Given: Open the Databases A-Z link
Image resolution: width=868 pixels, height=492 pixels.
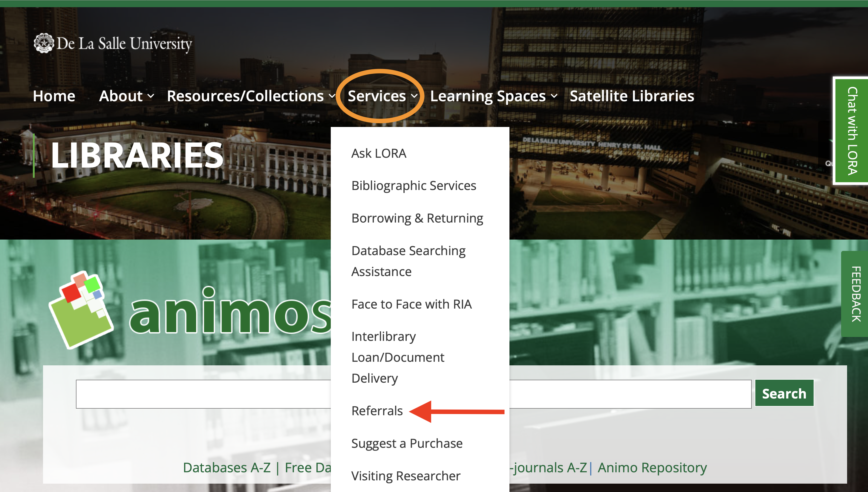Looking at the screenshot, I should point(226,468).
